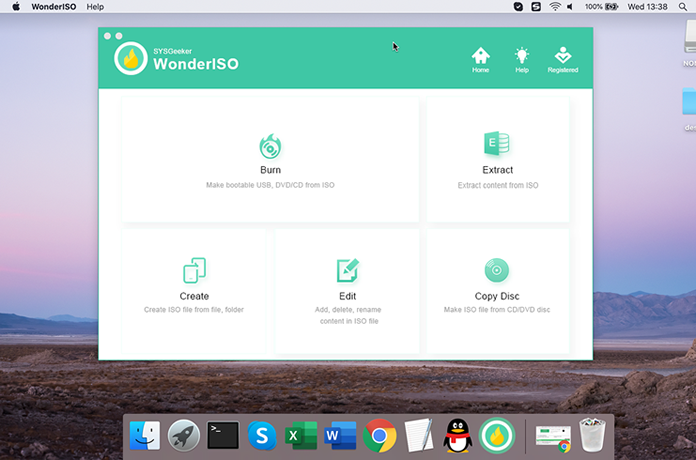Image resolution: width=696 pixels, height=460 pixels.
Task: Open QQ penguin app in Dock
Action: click(x=458, y=436)
